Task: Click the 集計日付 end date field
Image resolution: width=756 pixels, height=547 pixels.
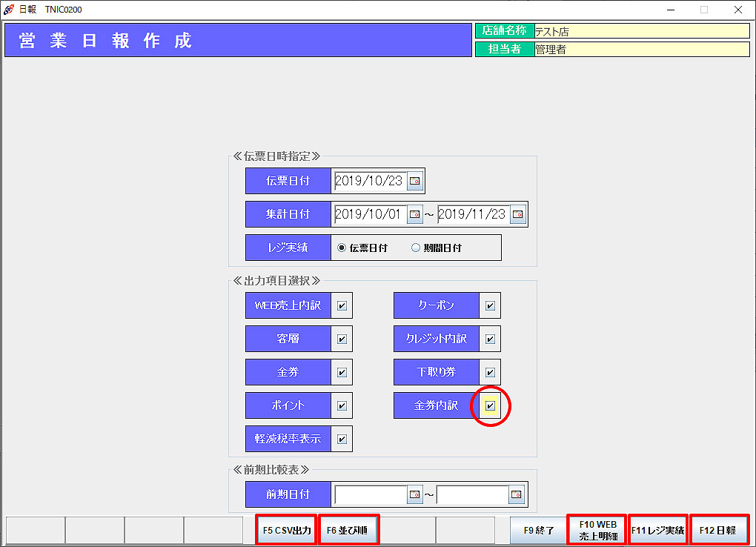Action: coord(474,214)
